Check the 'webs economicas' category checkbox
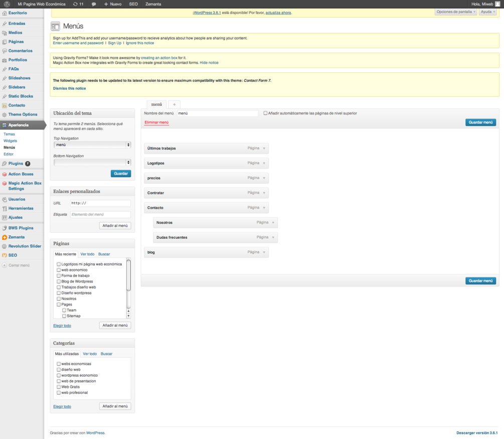Image resolution: width=504 pixels, height=439 pixels. point(59,364)
